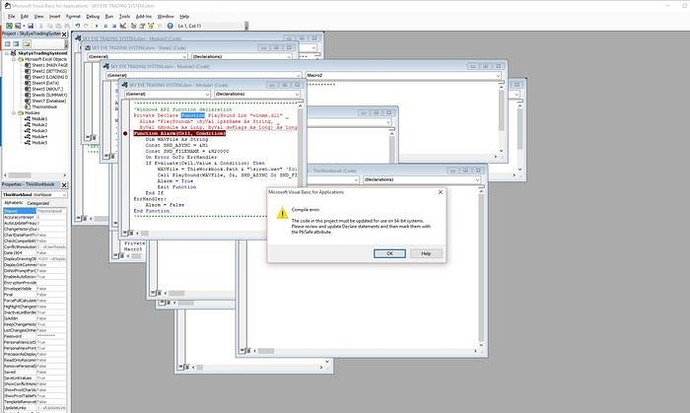Click the Project Explorer toolbar icon

point(133,26)
